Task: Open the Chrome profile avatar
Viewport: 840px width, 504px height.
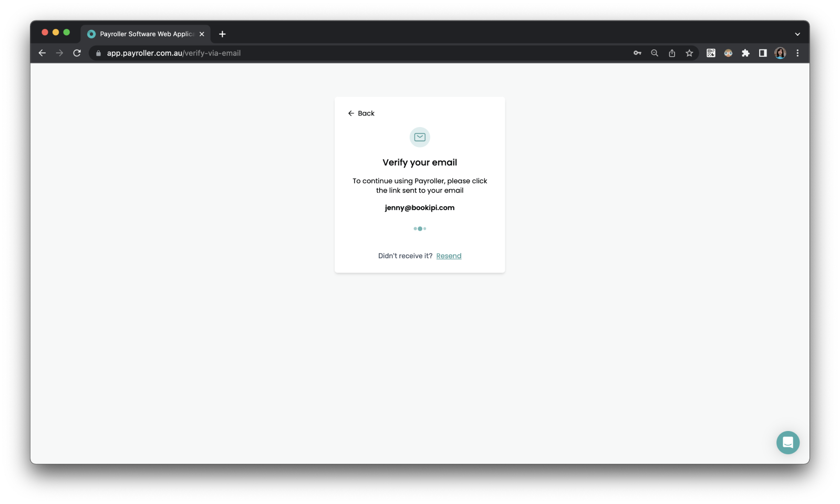Action: pos(780,53)
